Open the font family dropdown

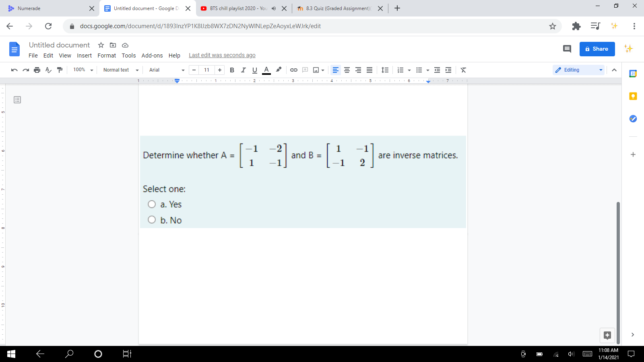pyautogui.click(x=165, y=70)
